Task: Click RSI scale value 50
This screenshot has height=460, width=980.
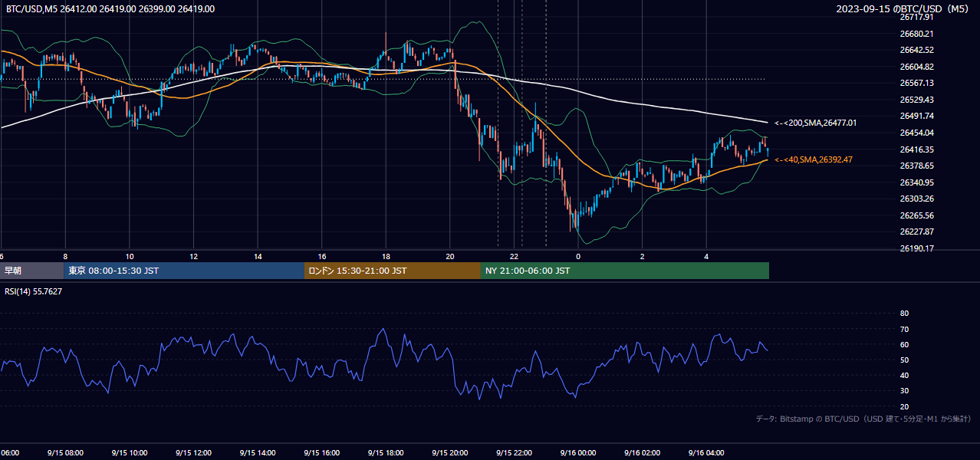Action: tap(904, 360)
